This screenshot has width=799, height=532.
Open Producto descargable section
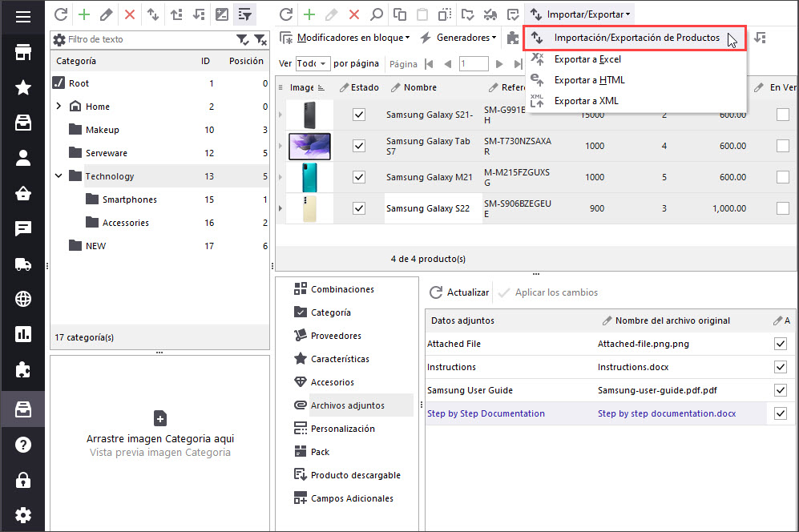[x=355, y=475]
